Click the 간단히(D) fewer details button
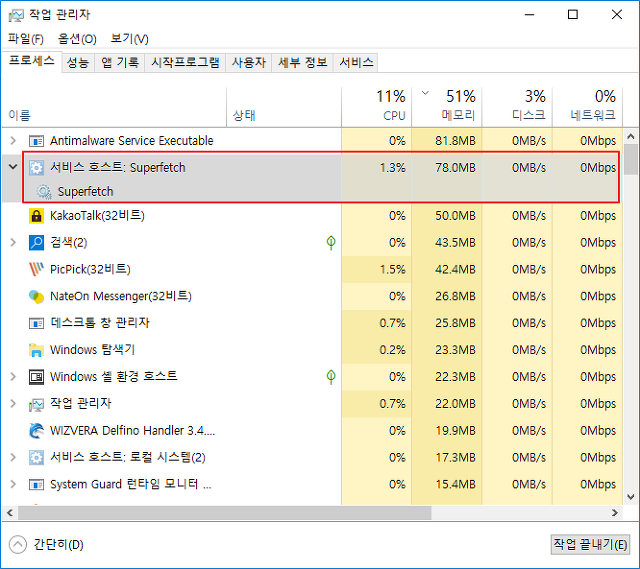Image resolution: width=640 pixels, height=569 pixels. [x=46, y=545]
